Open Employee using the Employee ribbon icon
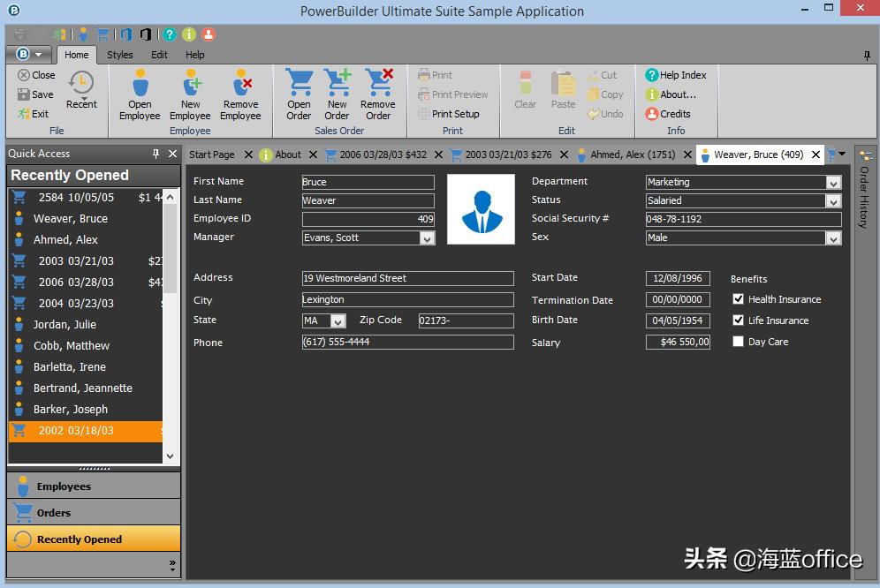 pyautogui.click(x=139, y=93)
